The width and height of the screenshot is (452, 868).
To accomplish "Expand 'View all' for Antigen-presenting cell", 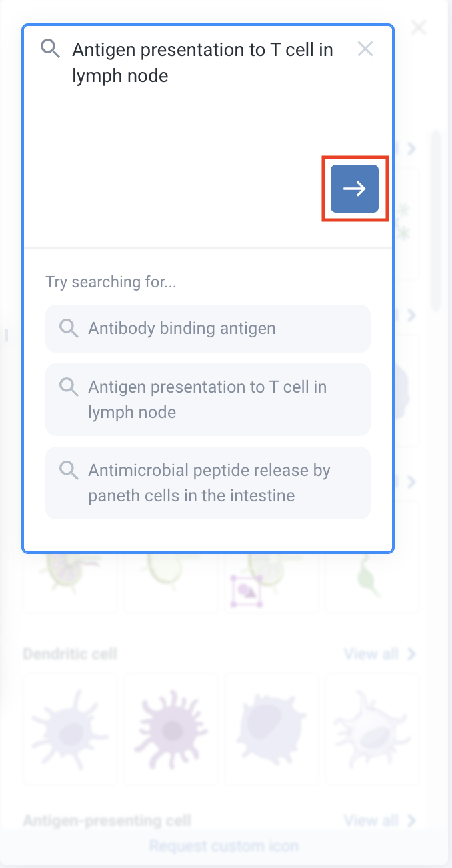I will (x=379, y=820).
